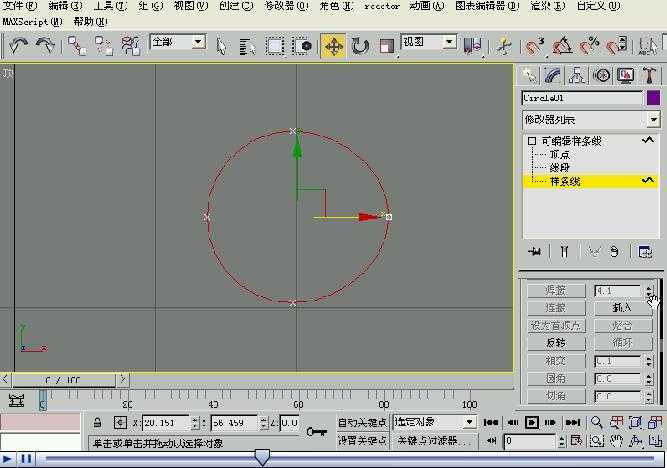Screen dimensions: 667x468
Task: Click the 0 / 100 time slider
Action: click(63, 380)
